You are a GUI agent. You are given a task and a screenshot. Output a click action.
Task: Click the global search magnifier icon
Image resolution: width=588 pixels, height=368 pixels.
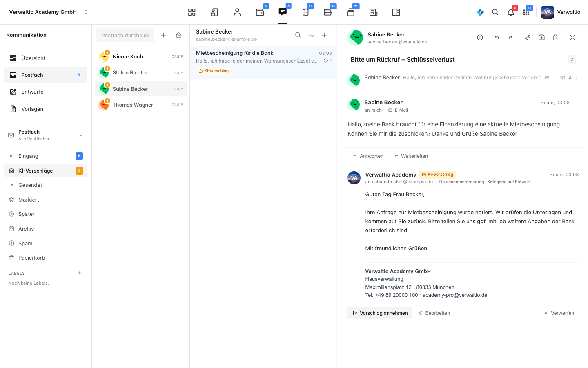(x=495, y=12)
